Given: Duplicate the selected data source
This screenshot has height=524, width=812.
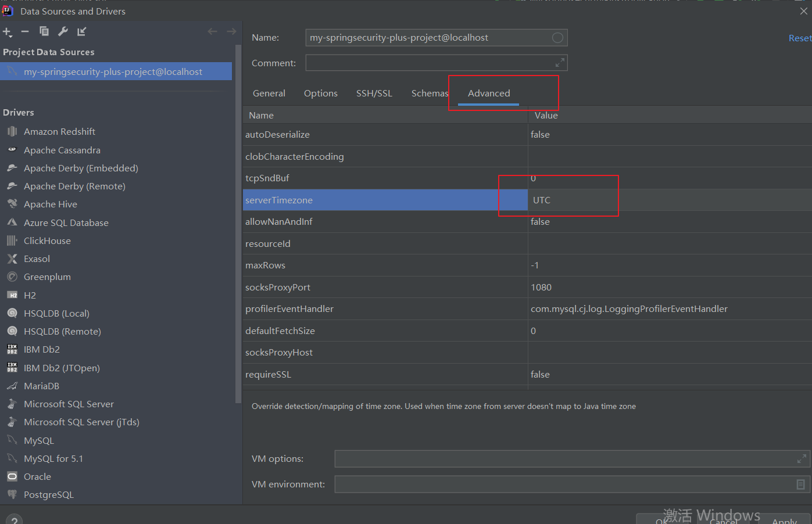Looking at the screenshot, I should (x=44, y=31).
